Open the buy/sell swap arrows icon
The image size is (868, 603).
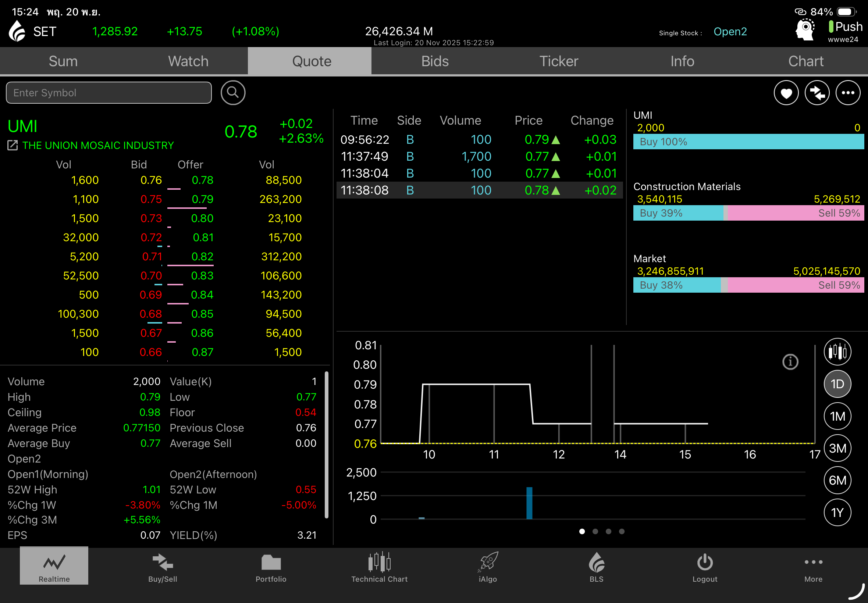[x=817, y=93]
